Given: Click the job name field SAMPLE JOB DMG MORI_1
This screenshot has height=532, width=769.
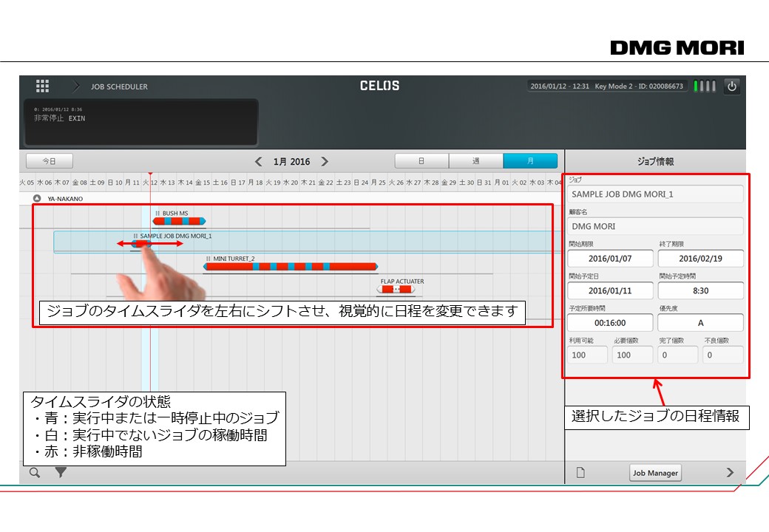Looking at the screenshot, I should [655, 194].
